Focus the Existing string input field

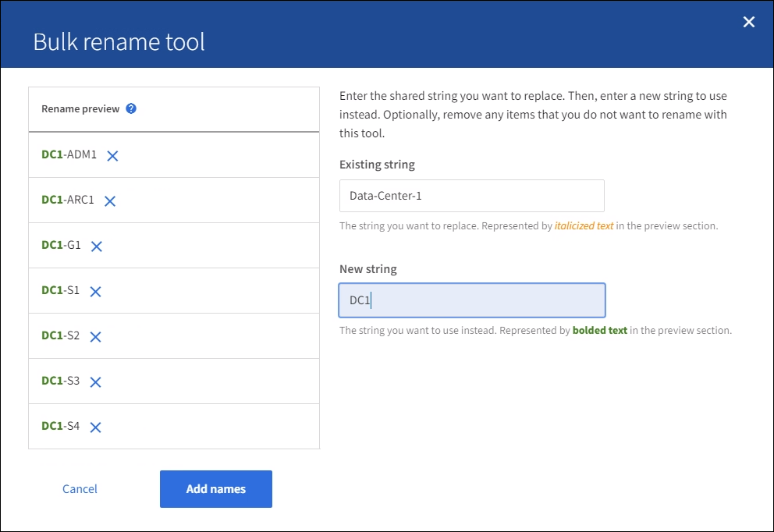tap(471, 196)
